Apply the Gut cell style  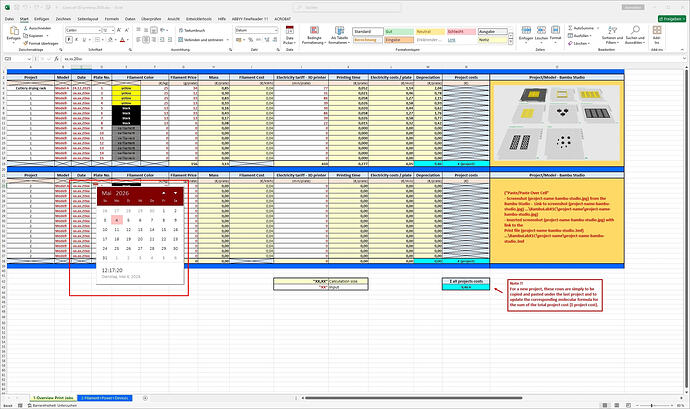click(399, 32)
